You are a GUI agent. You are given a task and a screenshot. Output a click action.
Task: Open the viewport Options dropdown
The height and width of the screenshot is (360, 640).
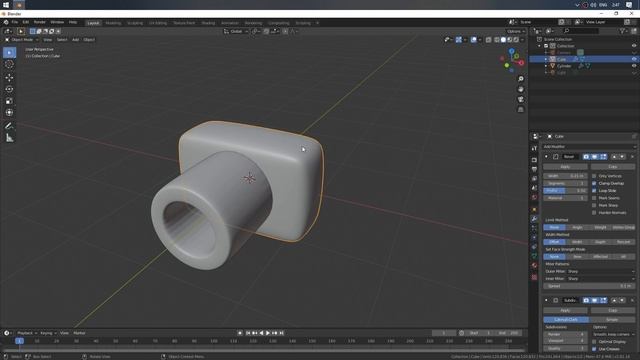coord(516,31)
